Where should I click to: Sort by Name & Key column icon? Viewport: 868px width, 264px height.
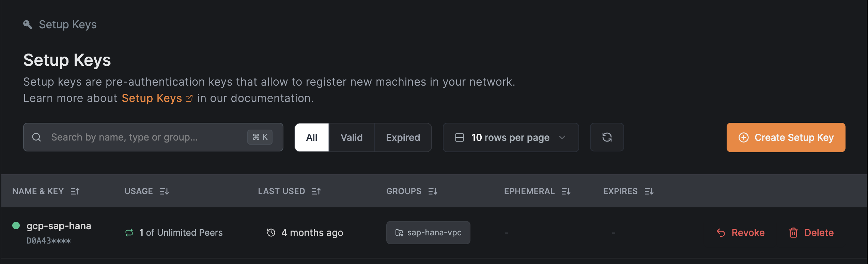(x=75, y=191)
